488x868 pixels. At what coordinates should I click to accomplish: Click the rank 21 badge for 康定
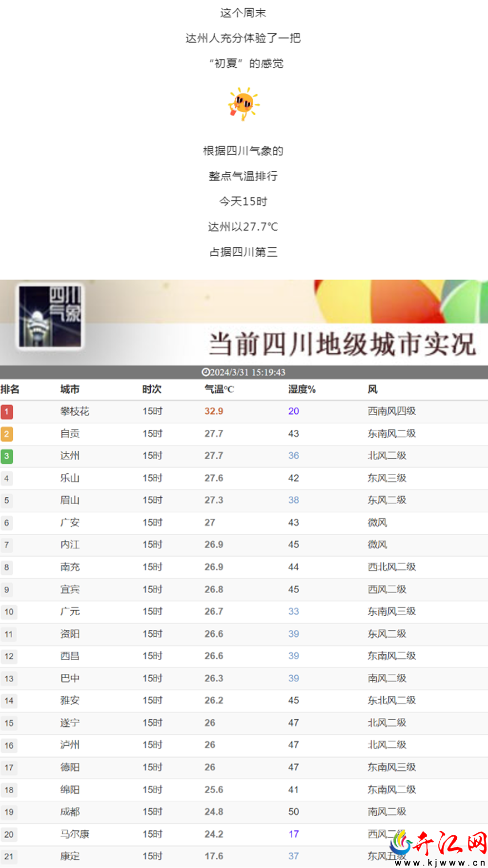tap(9, 856)
